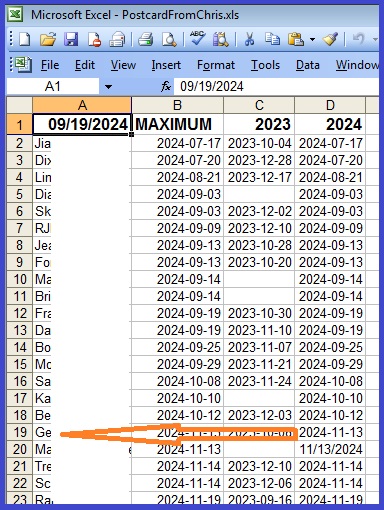Open a file with the Open folder icon

coord(48,40)
